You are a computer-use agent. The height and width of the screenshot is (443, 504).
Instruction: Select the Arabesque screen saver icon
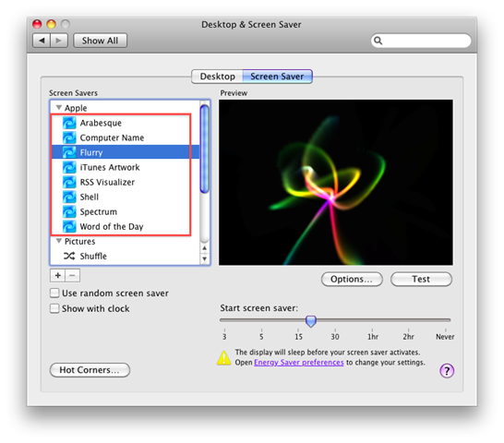(69, 123)
